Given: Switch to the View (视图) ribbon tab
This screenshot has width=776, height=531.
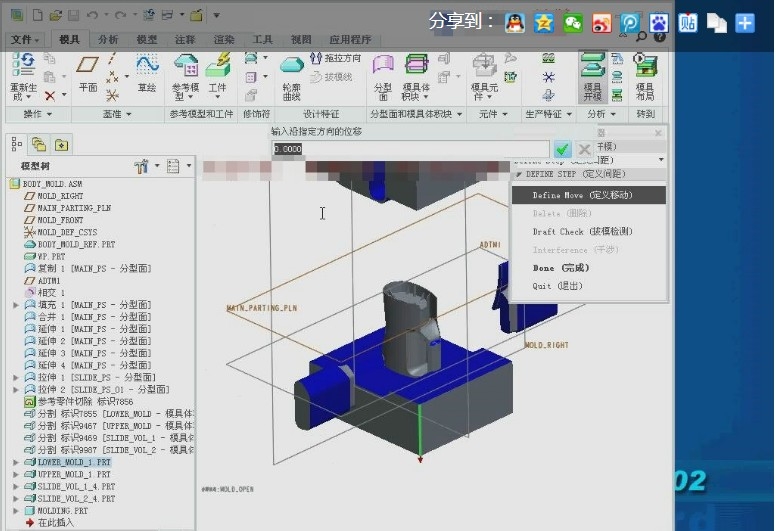Looking at the screenshot, I should tap(301, 40).
